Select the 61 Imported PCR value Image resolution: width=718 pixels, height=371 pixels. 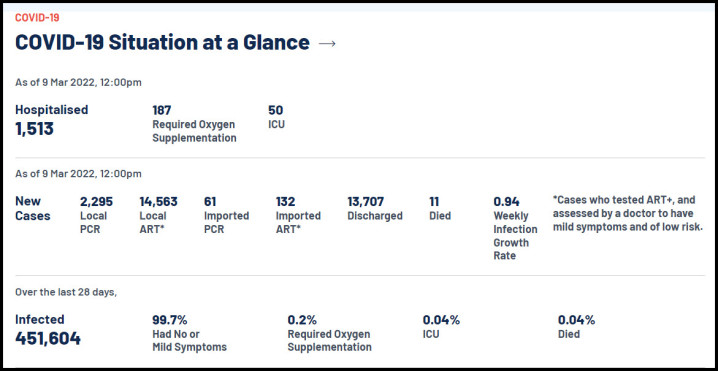[x=226, y=215]
